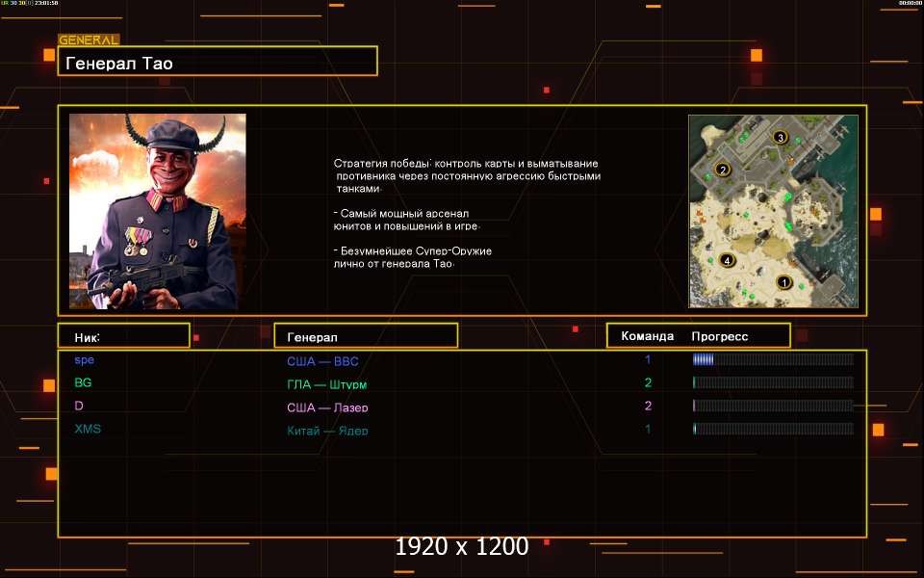The image size is (924, 578).
Task: Click the GENERAL label tag
Action: (x=89, y=40)
